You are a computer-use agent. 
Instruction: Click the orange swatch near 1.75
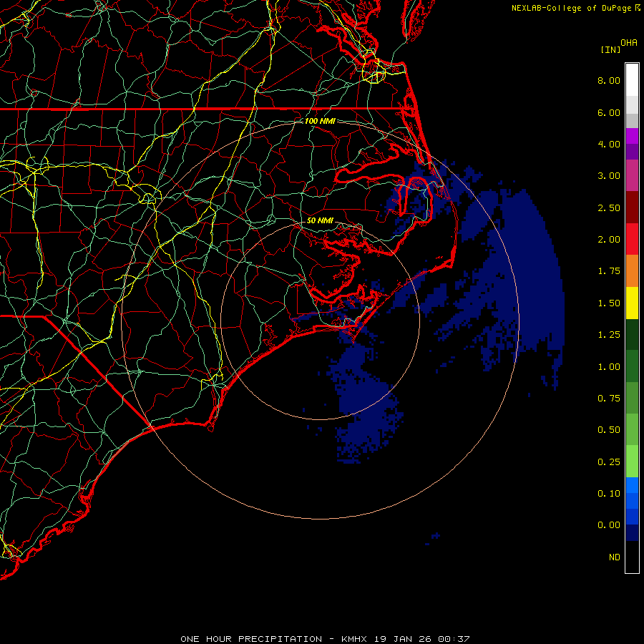632,271
